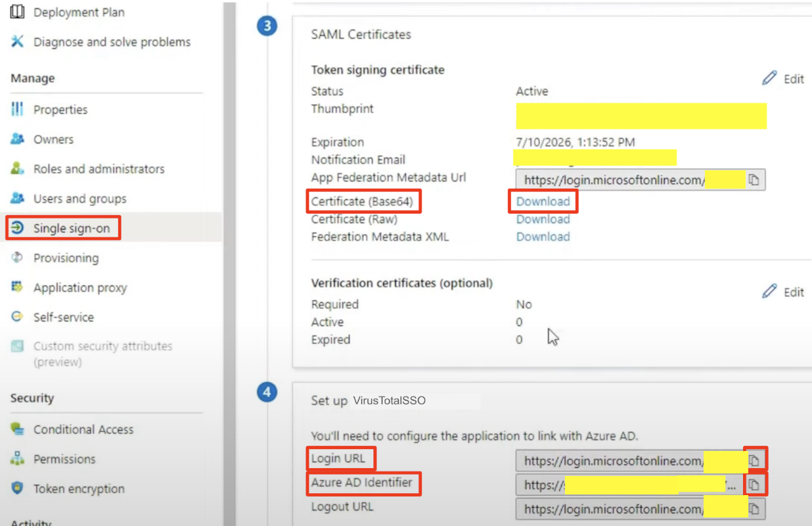Screen dimensions: 812x526
Task: Click the Roles and administrators icon
Action: [18, 169]
